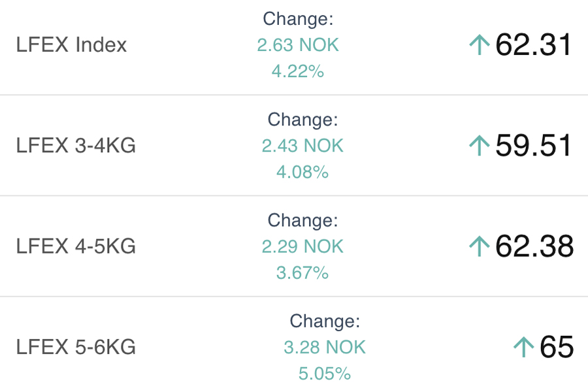The height and width of the screenshot is (392, 588).
Task: Click the 2.43 NOK change amount
Action: pyautogui.click(x=302, y=146)
